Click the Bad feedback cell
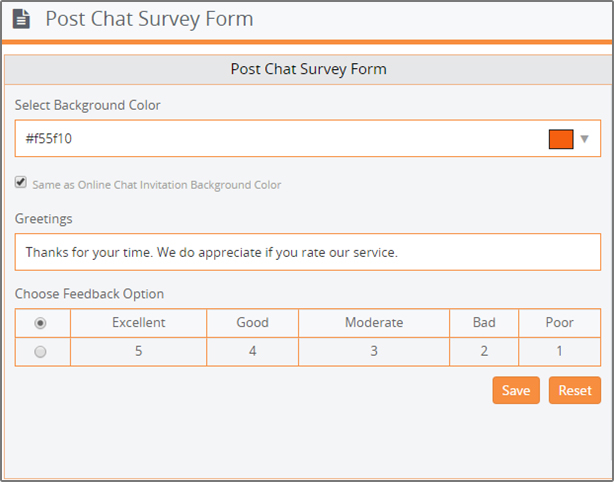The width and height of the screenshot is (614, 482). pos(484,323)
